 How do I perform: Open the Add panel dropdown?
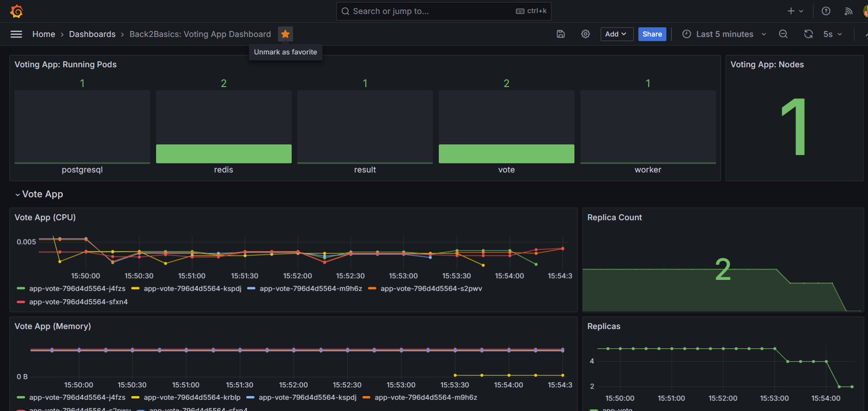pos(616,34)
